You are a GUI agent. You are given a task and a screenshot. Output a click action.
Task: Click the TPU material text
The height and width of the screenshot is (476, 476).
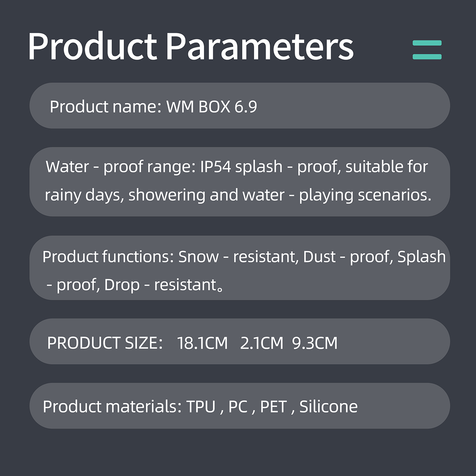(x=201, y=407)
